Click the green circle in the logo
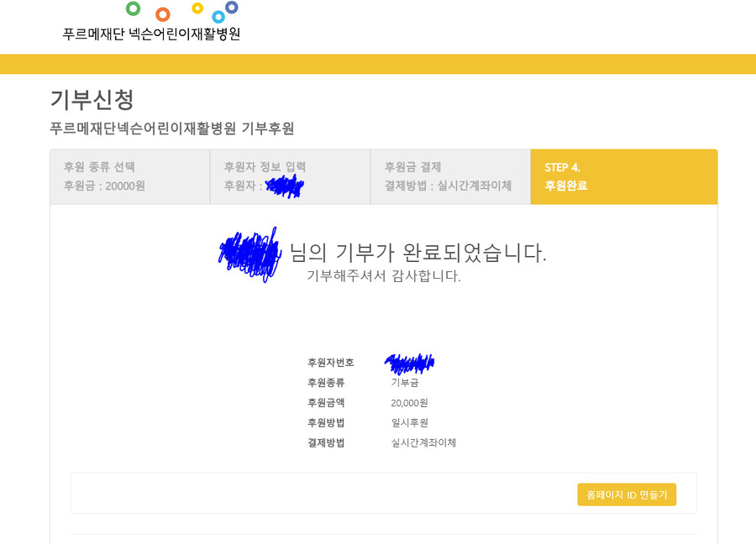The width and height of the screenshot is (756, 544). (x=133, y=8)
